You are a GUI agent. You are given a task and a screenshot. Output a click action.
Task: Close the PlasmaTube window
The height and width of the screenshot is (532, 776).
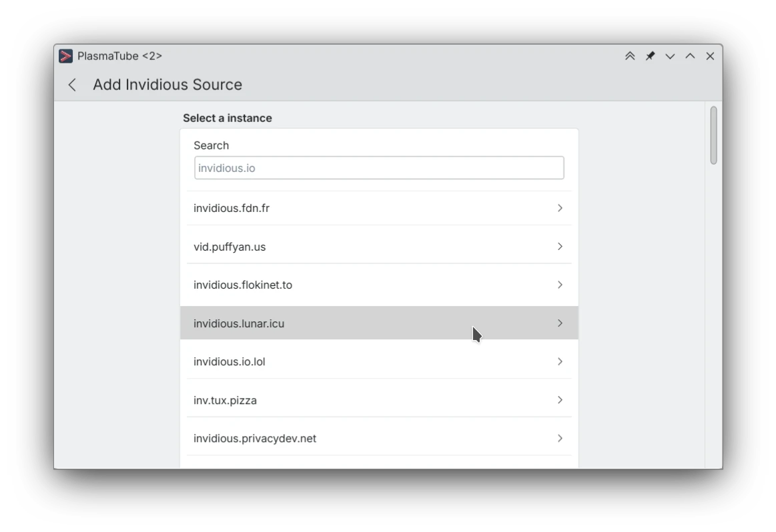pos(710,56)
